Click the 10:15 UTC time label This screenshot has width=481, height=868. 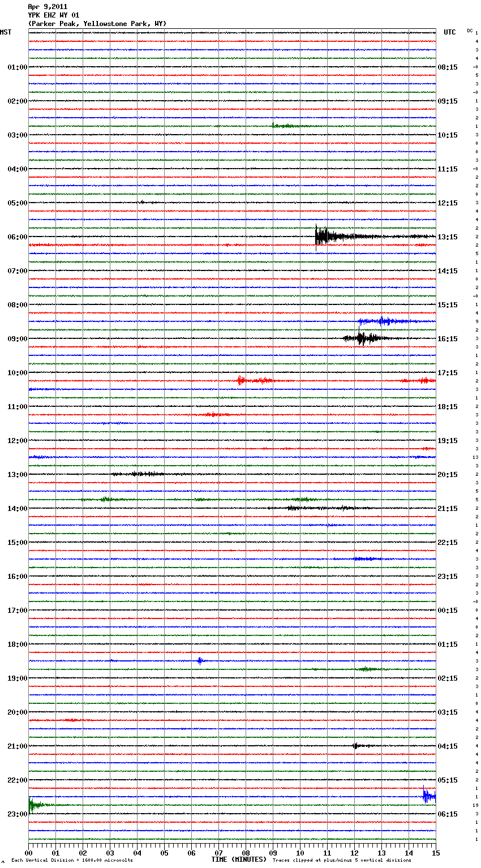[448, 135]
